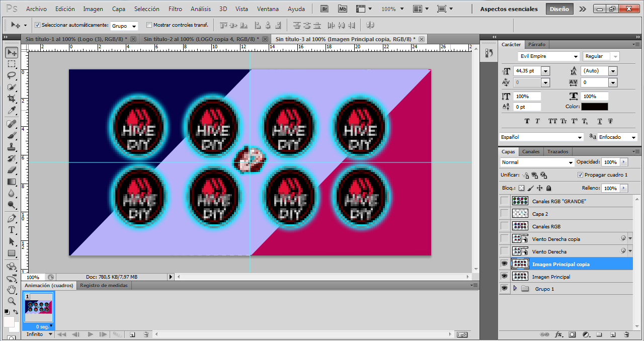
Task: Select the Blur tool
Action: (x=12, y=194)
